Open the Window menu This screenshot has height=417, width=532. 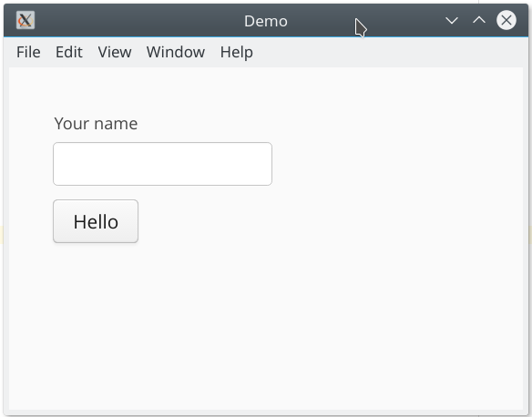pos(176,52)
